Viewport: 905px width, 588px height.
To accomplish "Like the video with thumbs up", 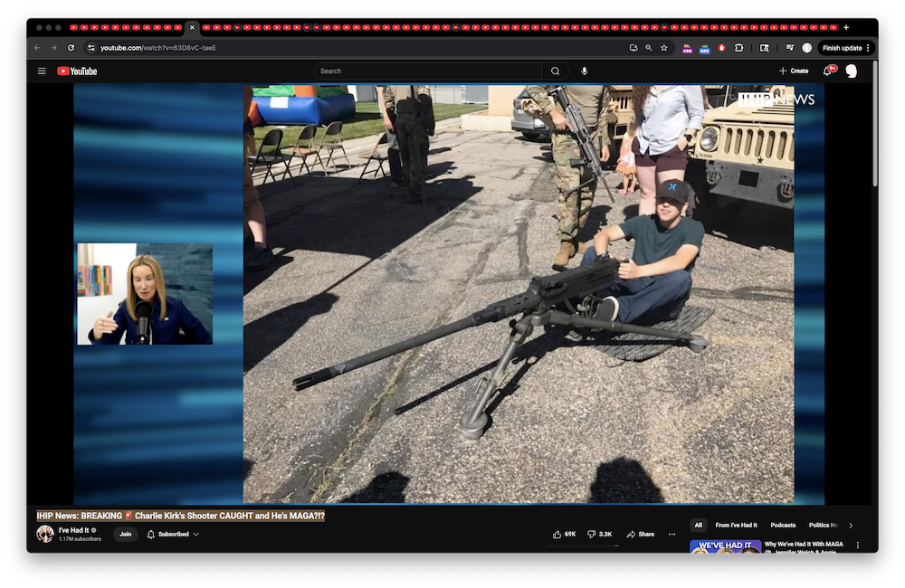I will coord(565,534).
